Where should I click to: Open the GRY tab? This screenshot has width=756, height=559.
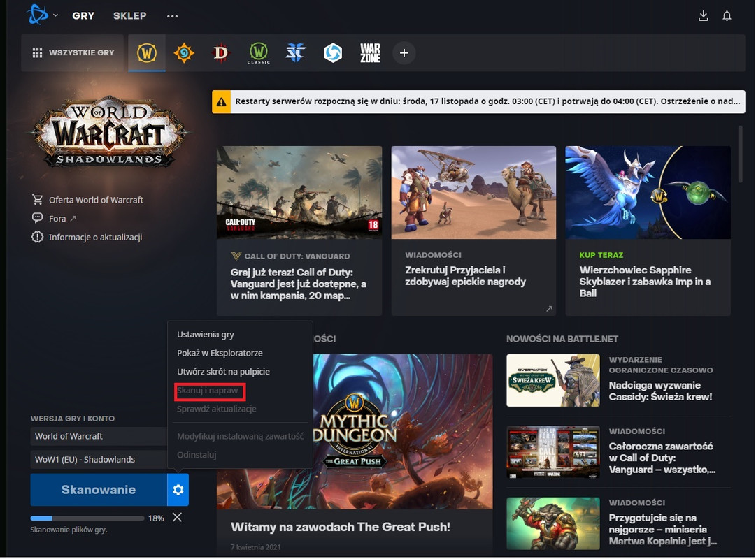click(83, 15)
